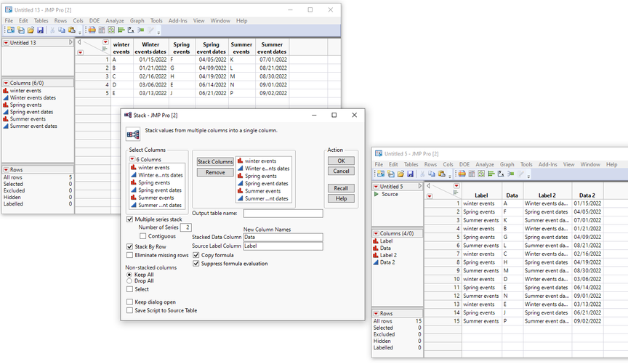Click Save icon in Untitled 5 toolbar
The height and width of the screenshot is (364, 628).
[x=410, y=174]
